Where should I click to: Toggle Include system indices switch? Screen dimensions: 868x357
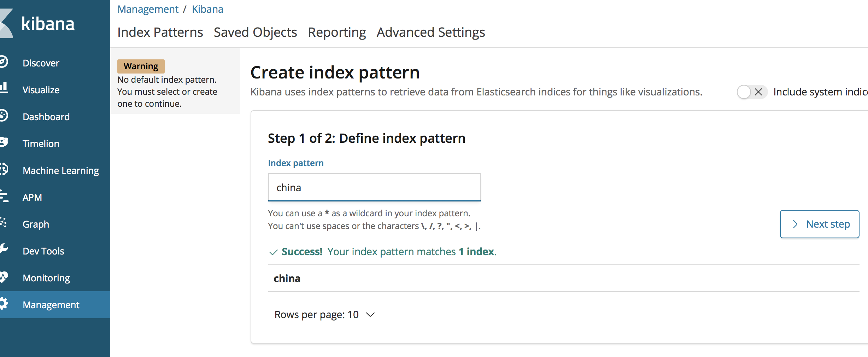(751, 92)
